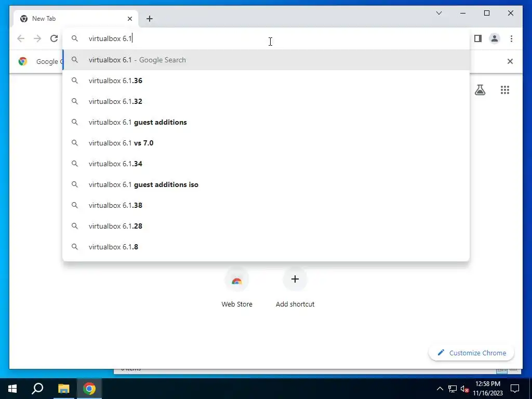Select the 'virtualbox 6.1.32' suggestion

click(266, 101)
